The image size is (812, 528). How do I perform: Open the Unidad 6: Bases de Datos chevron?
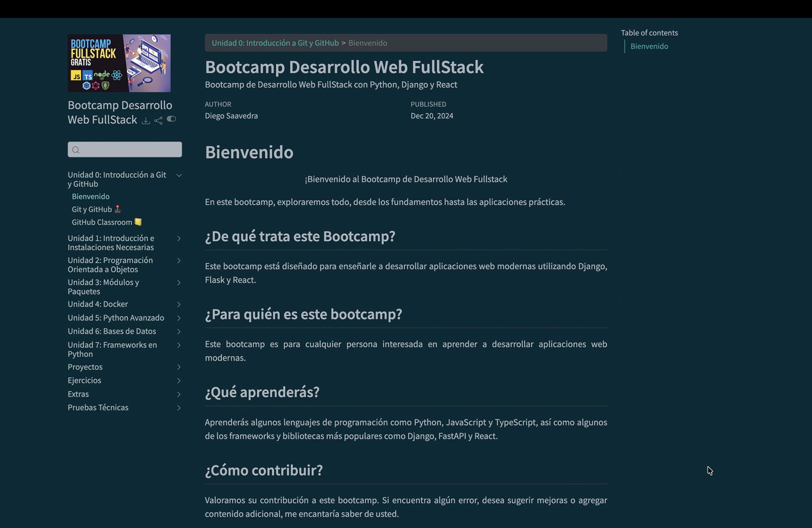click(179, 331)
